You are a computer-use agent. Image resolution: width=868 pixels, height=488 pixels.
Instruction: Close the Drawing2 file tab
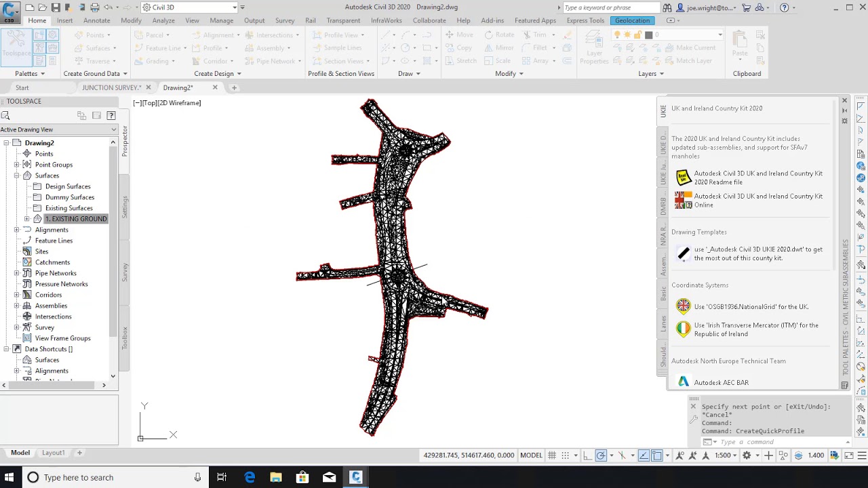click(x=215, y=87)
